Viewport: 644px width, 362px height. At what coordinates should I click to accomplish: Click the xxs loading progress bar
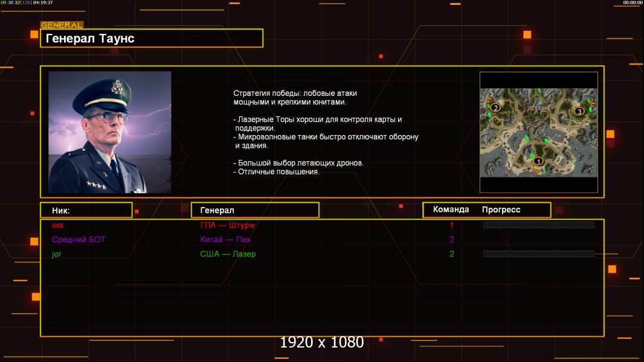click(538, 224)
